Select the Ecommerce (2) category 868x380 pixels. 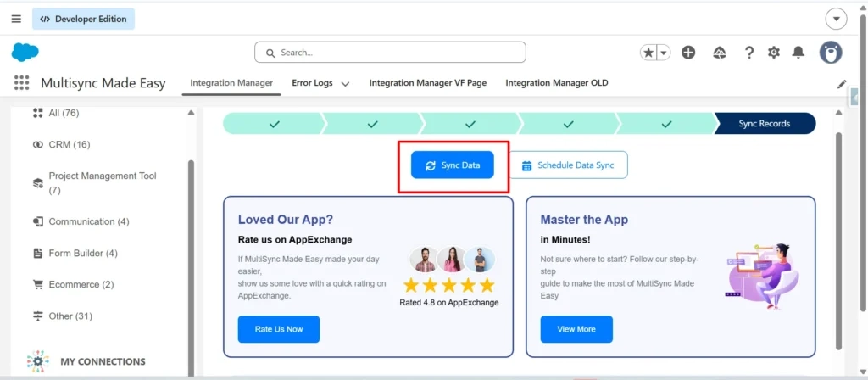81,285
